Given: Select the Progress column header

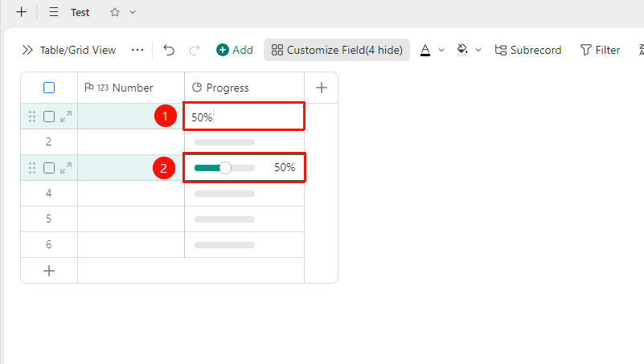Looking at the screenshot, I should coord(244,88).
